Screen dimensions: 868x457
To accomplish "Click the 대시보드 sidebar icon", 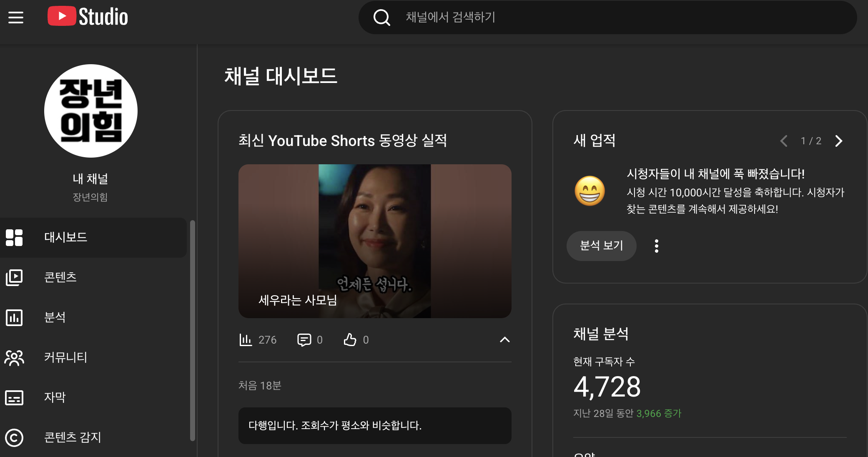I will (14, 237).
